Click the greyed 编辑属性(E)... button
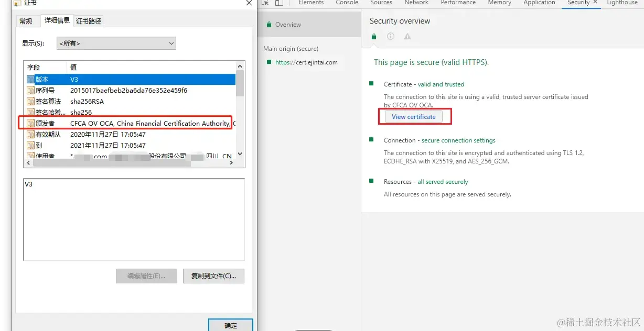 click(146, 276)
